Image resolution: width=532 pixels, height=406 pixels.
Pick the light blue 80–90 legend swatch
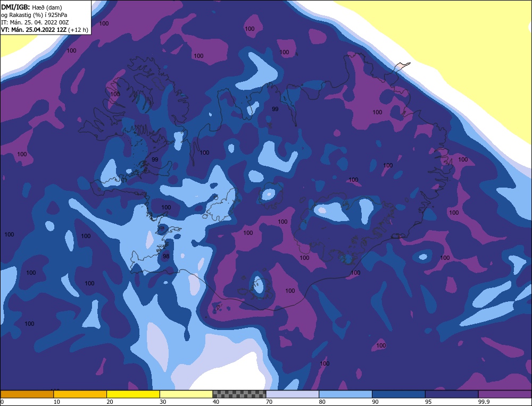point(346,394)
